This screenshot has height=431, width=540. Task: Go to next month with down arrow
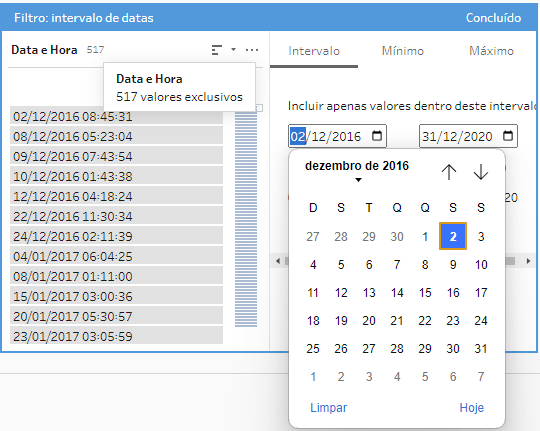481,172
